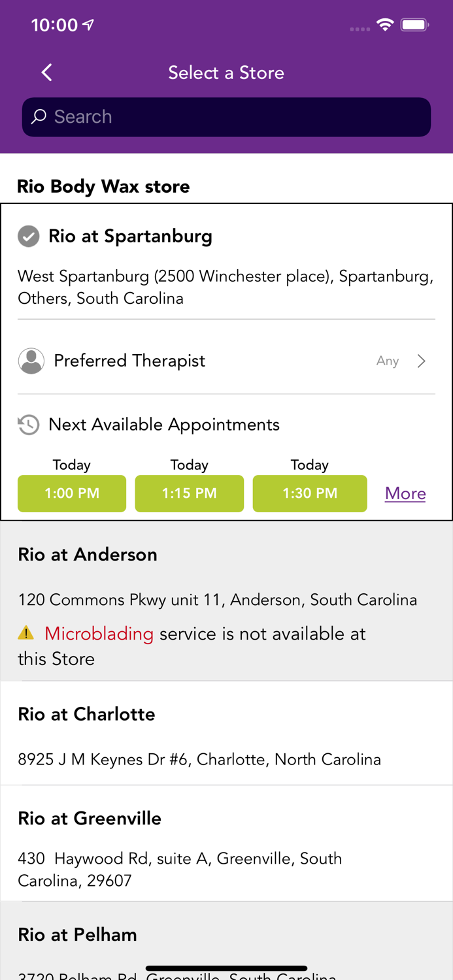Click the Preferred Therapist avatar icon

coord(31,360)
